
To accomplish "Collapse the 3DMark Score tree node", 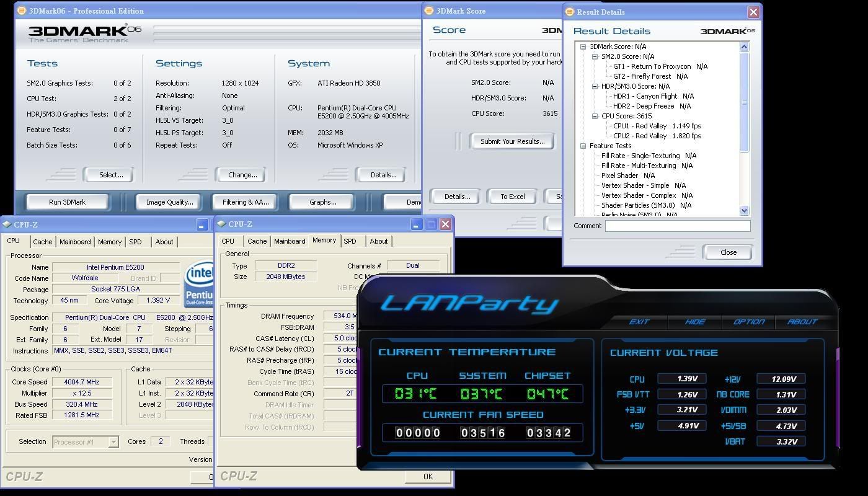I will (x=583, y=46).
